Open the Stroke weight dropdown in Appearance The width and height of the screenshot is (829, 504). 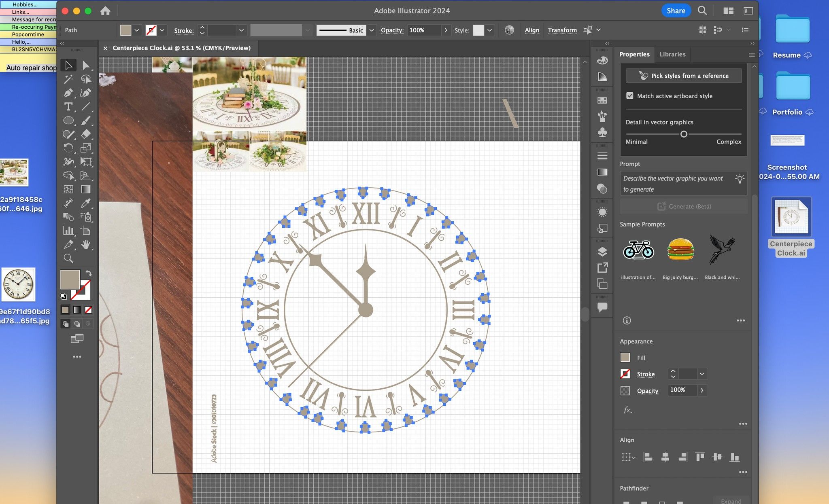point(702,374)
